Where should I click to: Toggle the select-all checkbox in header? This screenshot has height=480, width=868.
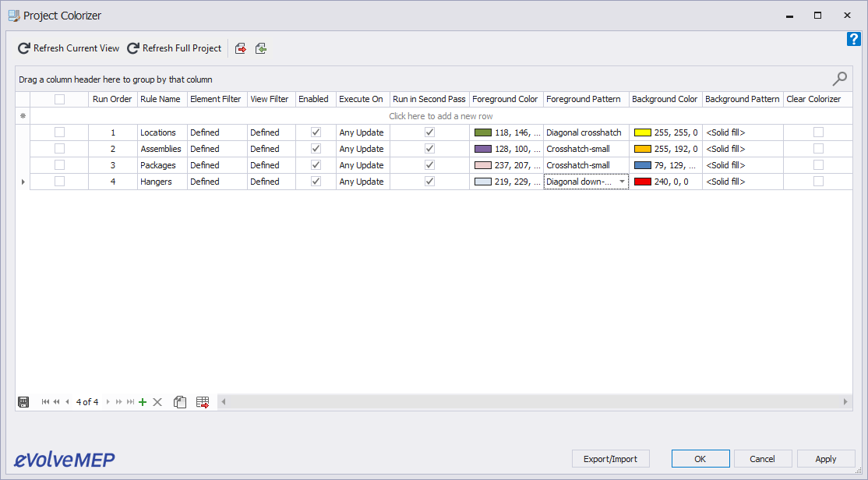[x=59, y=99]
